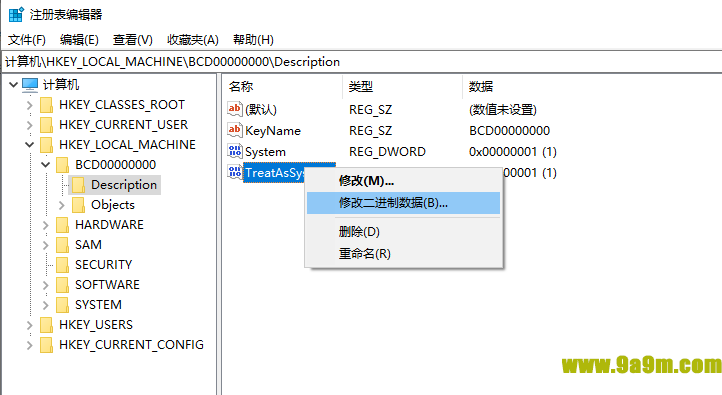Click the HKEY_USERS folder icon
The width and height of the screenshot is (722, 395).
click(46, 325)
